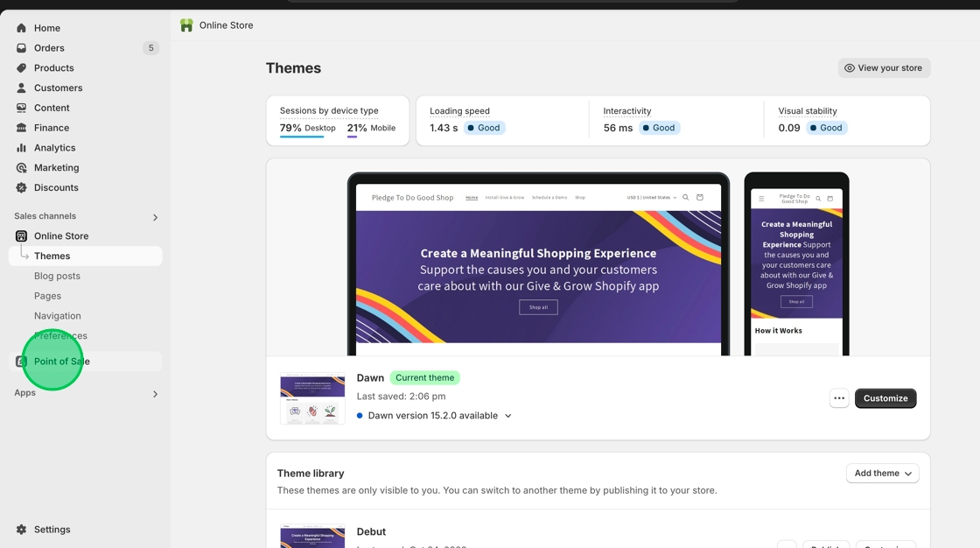Click the View your store button
The image size is (980, 548).
884,68
